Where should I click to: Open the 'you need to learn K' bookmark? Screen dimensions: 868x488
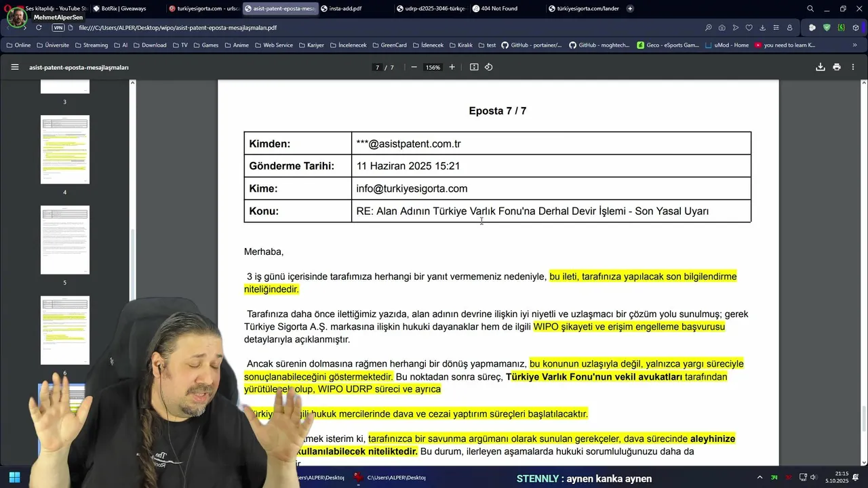785,45
